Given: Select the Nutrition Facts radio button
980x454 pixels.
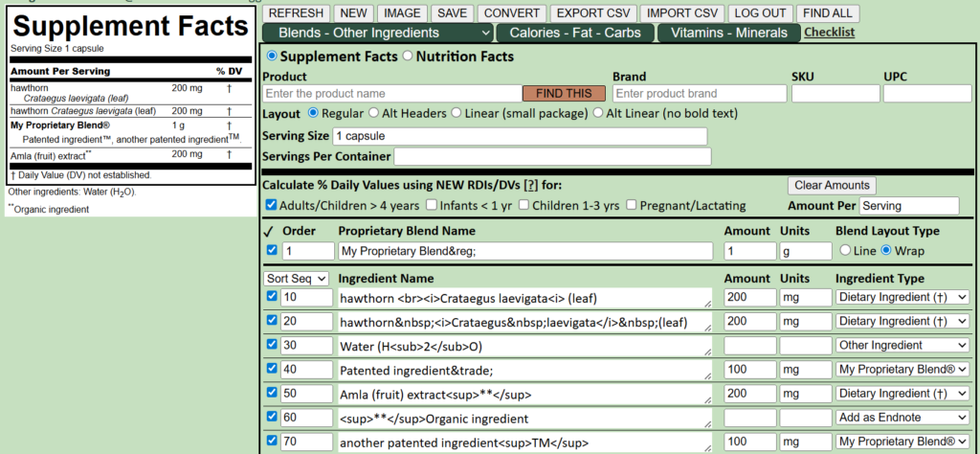Looking at the screenshot, I should click(409, 57).
